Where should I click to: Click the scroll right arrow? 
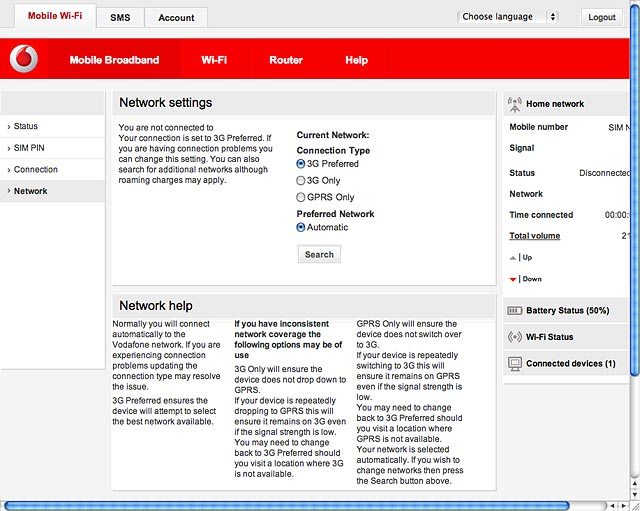624,506
